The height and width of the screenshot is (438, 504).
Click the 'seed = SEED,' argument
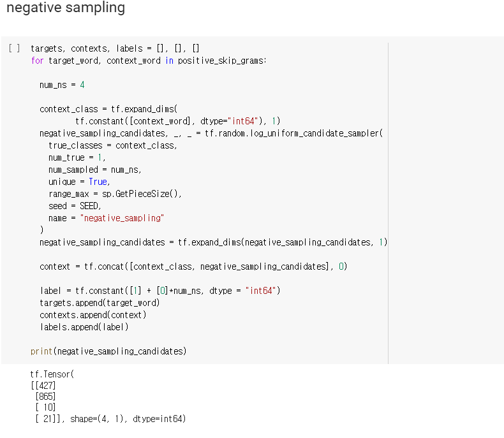click(x=75, y=206)
